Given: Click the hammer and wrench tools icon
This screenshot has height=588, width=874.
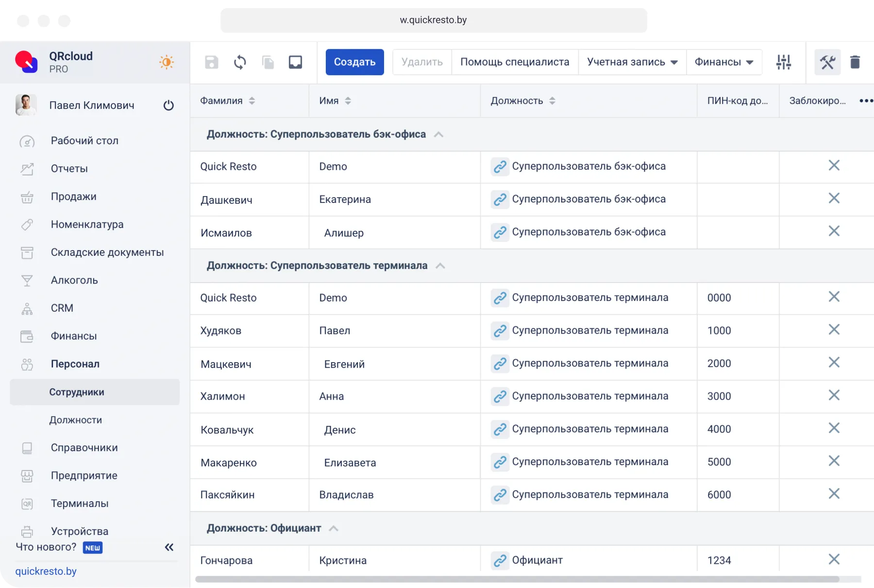Looking at the screenshot, I should coord(827,62).
